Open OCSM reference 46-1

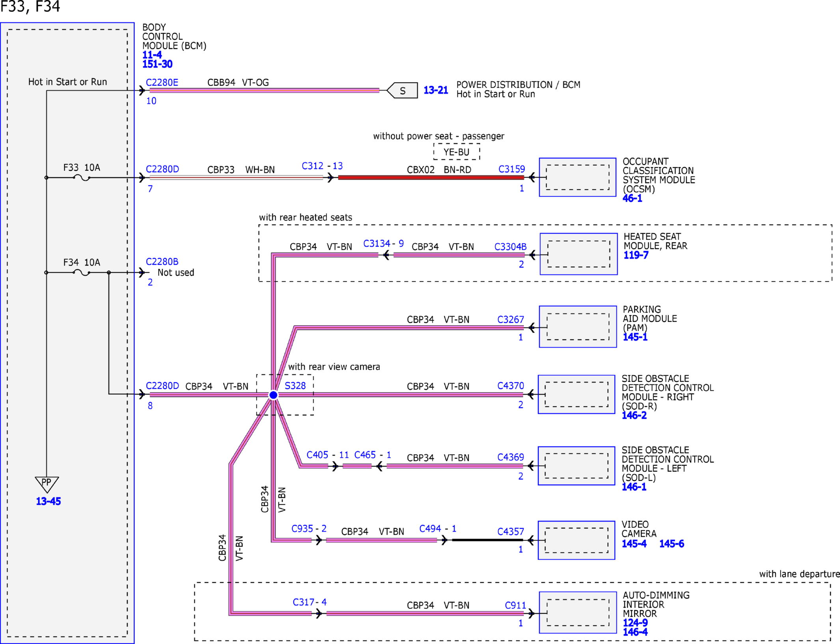(632, 198)
